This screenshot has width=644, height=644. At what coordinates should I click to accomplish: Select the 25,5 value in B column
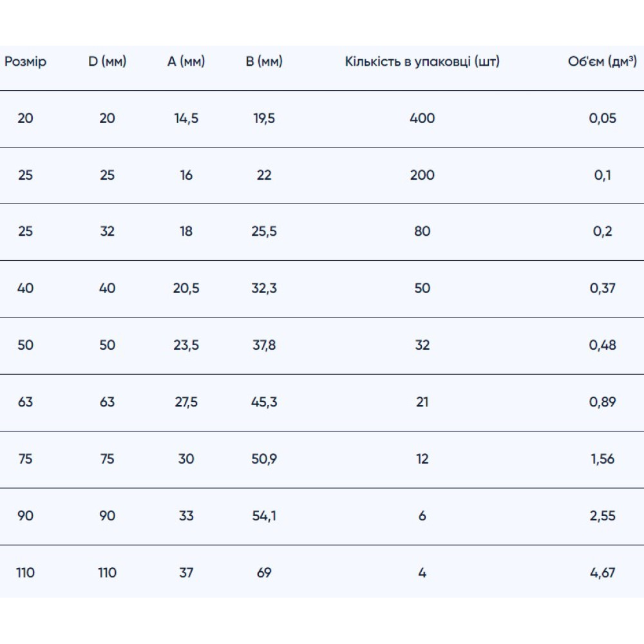coord(264,231)
